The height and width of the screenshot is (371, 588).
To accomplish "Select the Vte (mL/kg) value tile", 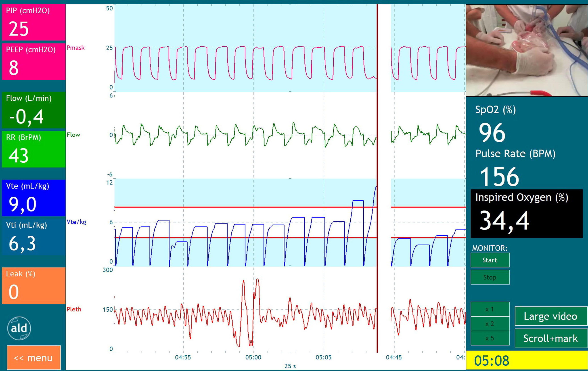I will (x=34, y=198).
